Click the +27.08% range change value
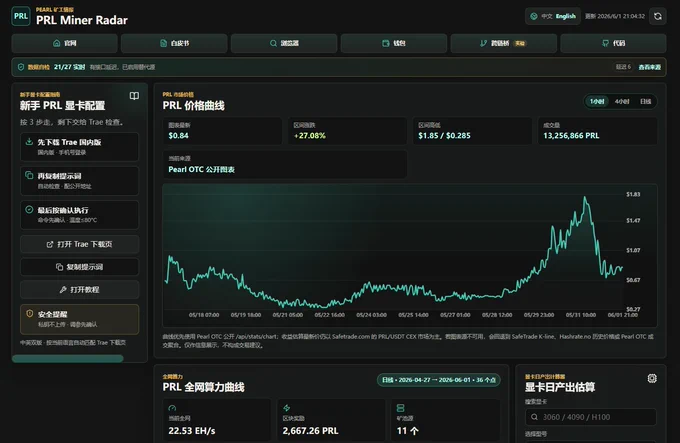The height and width of the screenshot is (443, 680). [310, 136]
